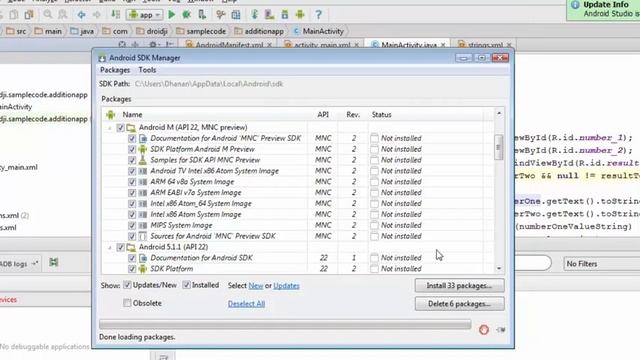This screenshot has width=640, height=360.
Task: Uncheck Samples for SDK API MNC Preview
Action: click(132, 160)
